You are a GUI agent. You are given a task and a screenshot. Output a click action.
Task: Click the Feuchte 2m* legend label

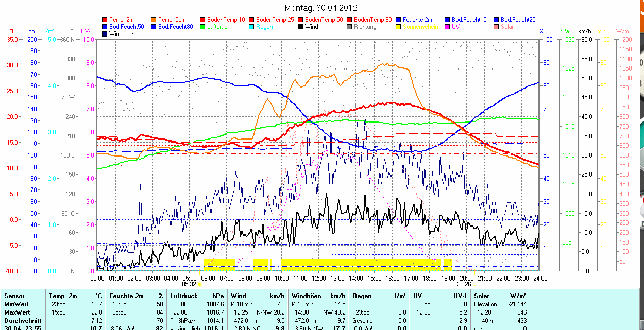pyautogui.click(x=418, y=20)
